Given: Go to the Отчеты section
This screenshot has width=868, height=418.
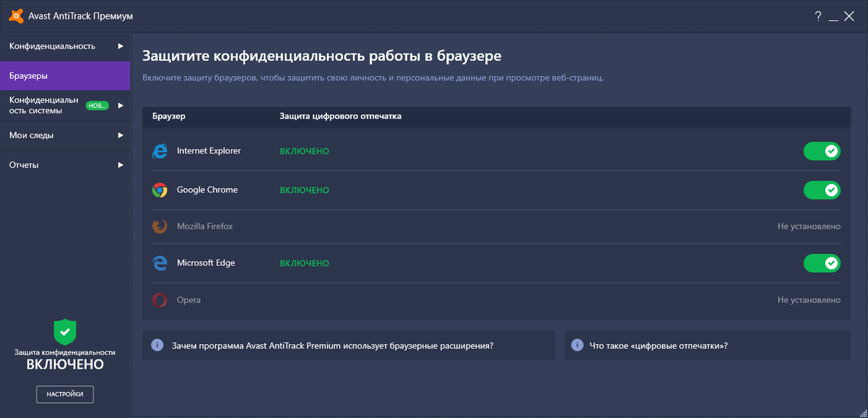Looking at the screenshot, I should coord(65,165).
